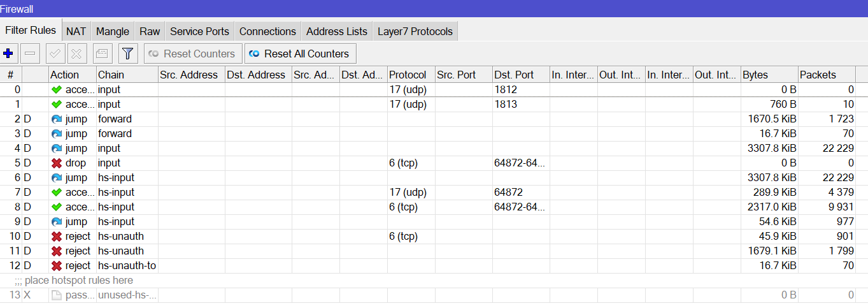Click jump arrow icon on rule 2
The image size is (868, 308).
[x=57, y=119]
